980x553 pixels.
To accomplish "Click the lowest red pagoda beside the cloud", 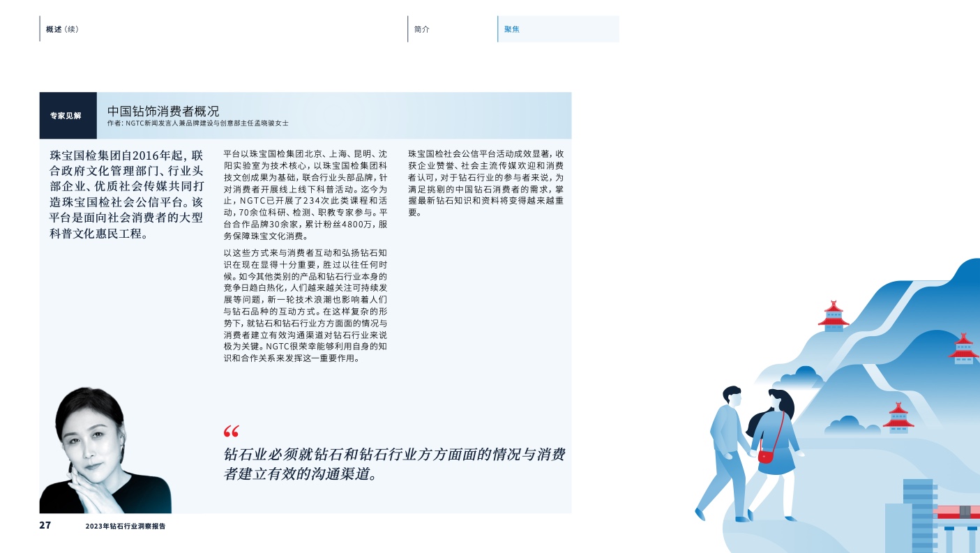I will click(898, 418).
